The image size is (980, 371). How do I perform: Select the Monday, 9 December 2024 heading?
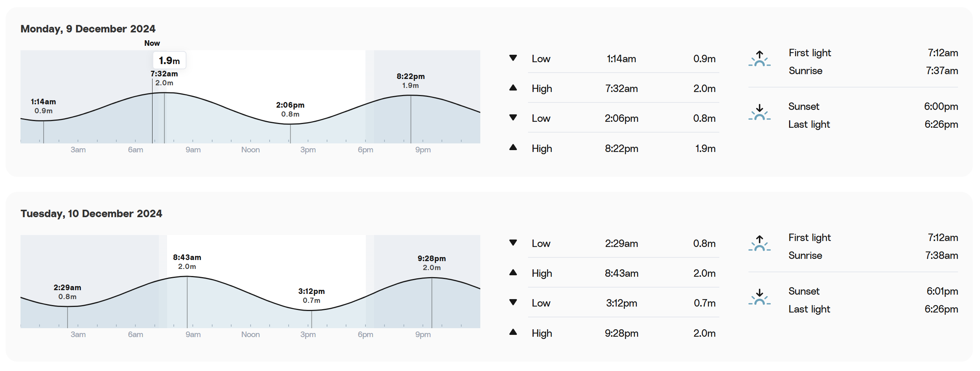click(x=88, y=29)
